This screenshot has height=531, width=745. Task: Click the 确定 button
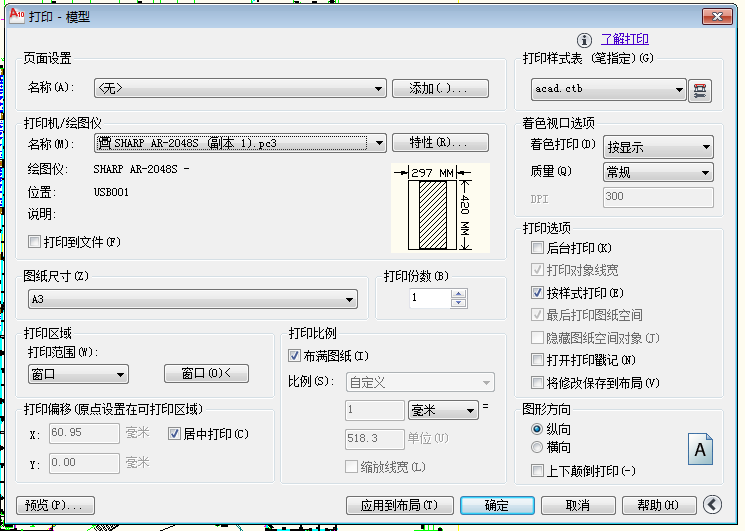pos(497,505)
